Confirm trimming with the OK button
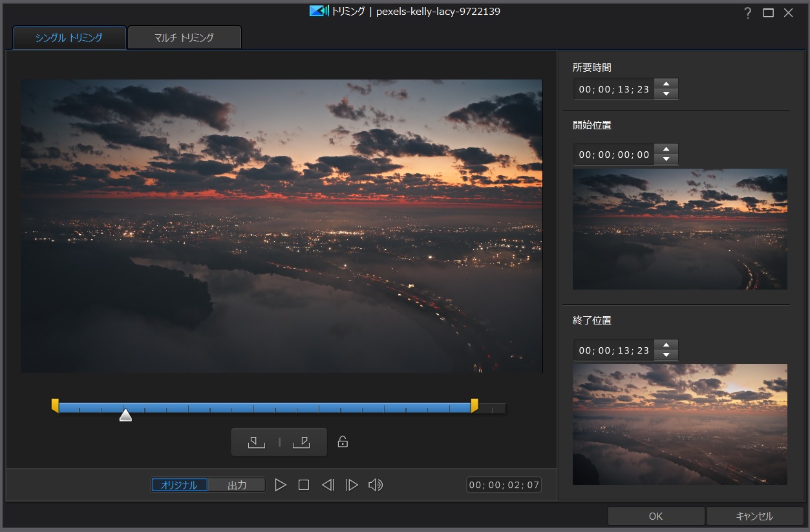Screen dimensions: 810x532 pos(655,516)
